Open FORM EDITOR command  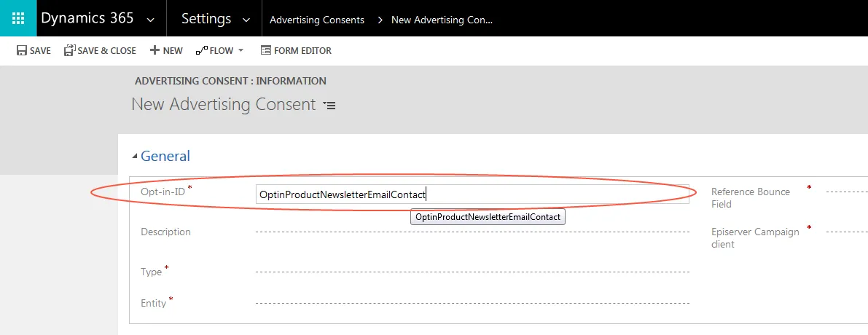click(302, 51)
